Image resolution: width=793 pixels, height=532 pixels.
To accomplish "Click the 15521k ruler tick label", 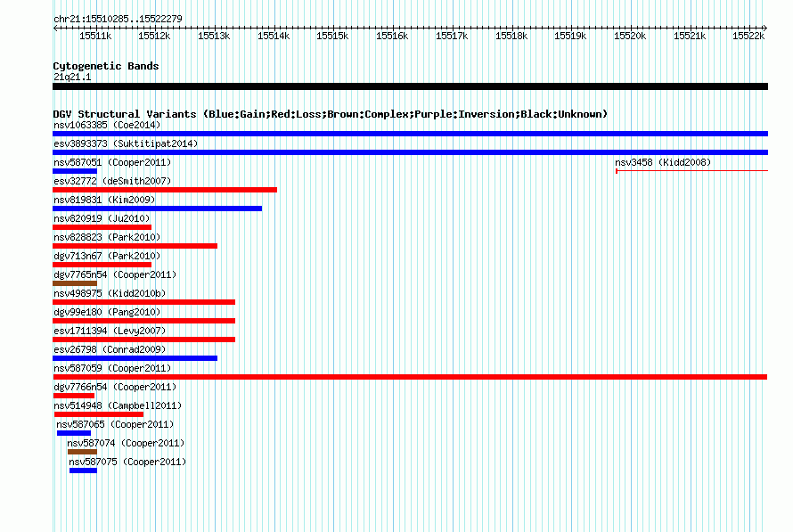I will tap(690, 36).
